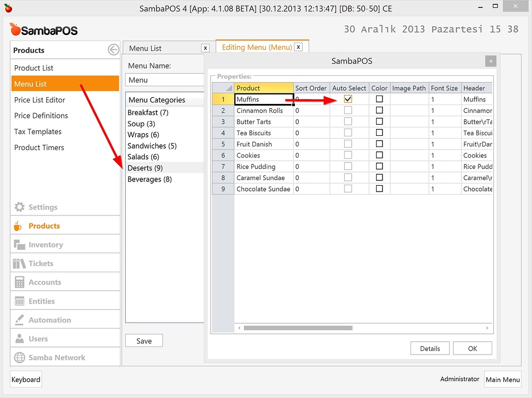Open Price List Editor
Screen dimensions: 532x398
(x=65, y=100)
